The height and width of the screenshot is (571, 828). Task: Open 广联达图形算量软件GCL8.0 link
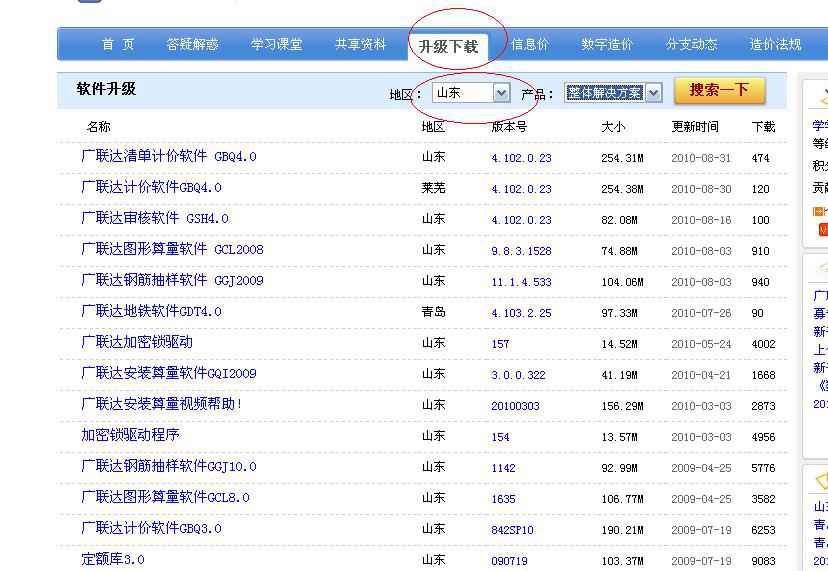[x=165, y=497]
